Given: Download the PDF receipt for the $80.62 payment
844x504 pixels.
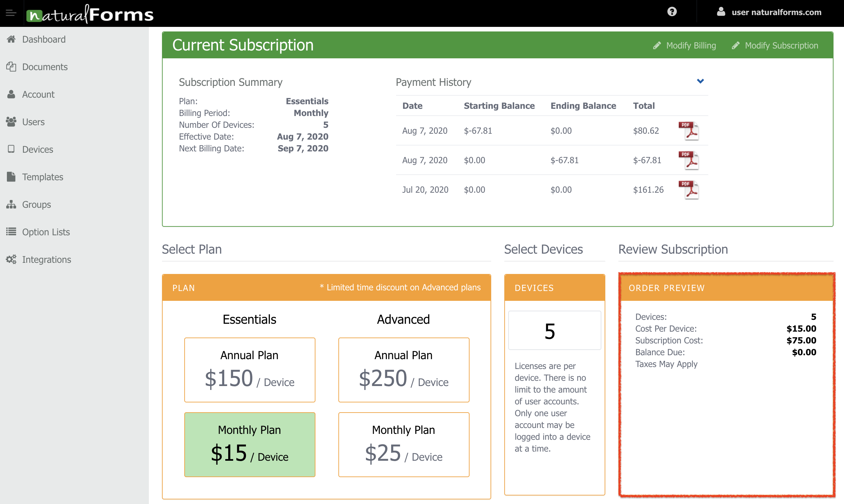Looking at the screenshot, I should (x=689, y=130).
